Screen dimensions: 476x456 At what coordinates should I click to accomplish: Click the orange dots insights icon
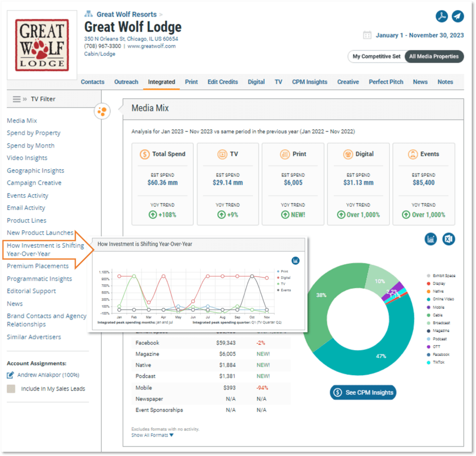click(x=102, y=111)
